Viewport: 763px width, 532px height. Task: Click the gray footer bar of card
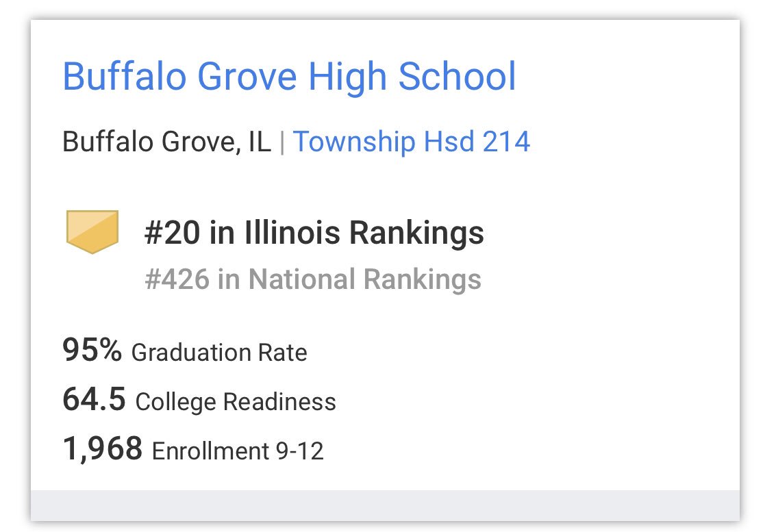pos(385,505)
